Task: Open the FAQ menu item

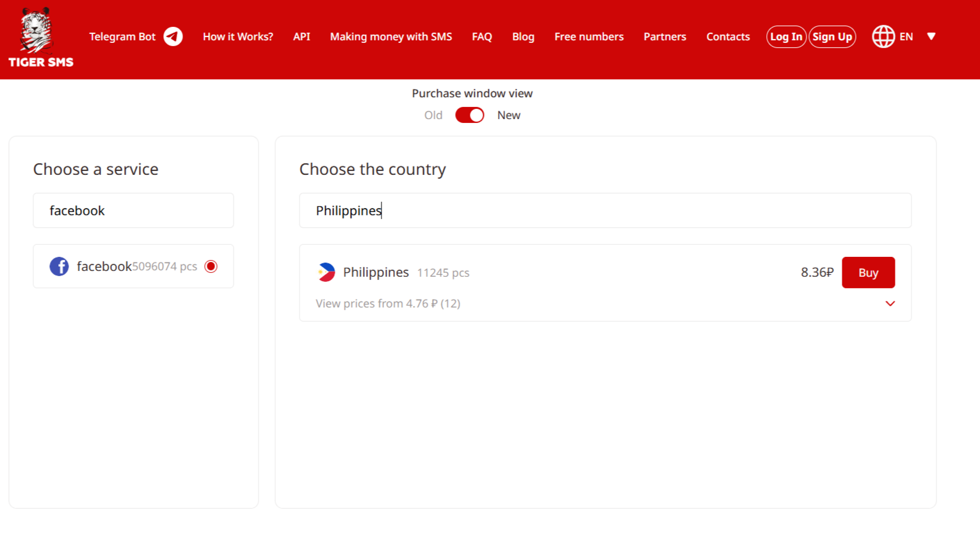Action: [482, 37]
